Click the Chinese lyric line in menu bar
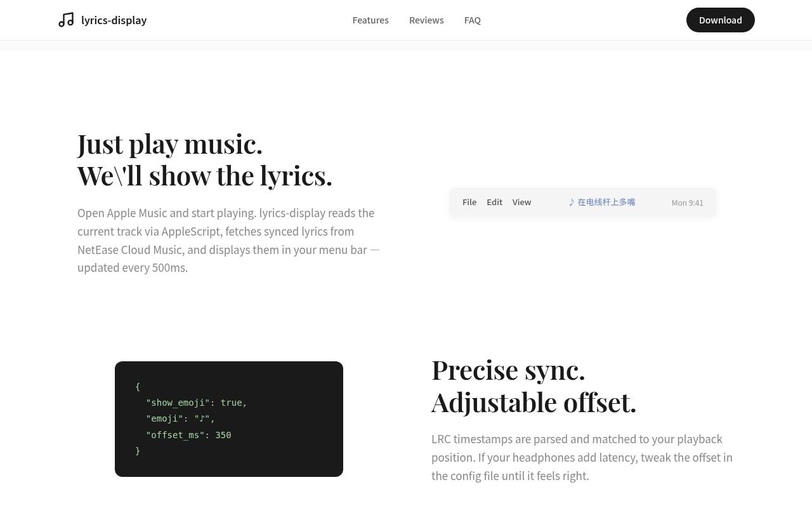The height and width of the screenshot is (508, 812). click(x=602, y=203)
